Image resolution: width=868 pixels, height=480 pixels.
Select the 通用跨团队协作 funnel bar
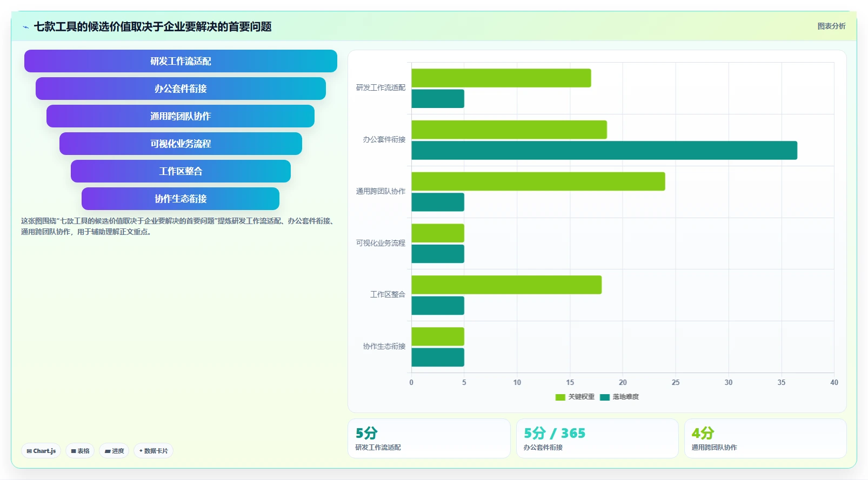(x=181, y=116)
